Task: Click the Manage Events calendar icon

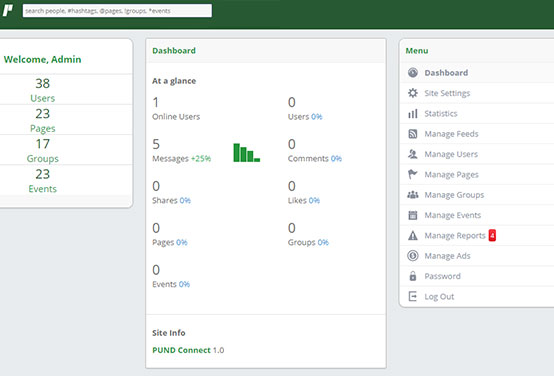Action: (x=413, y=215)
